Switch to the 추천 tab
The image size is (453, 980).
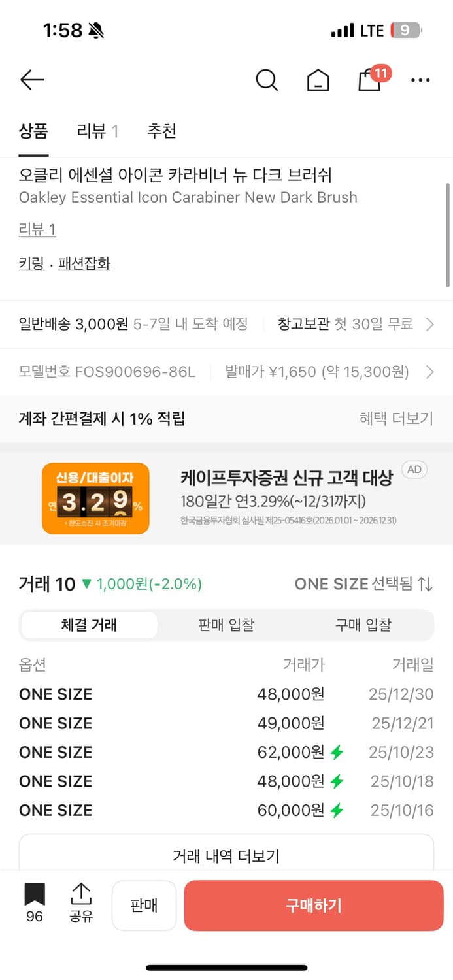click(162, 131)
